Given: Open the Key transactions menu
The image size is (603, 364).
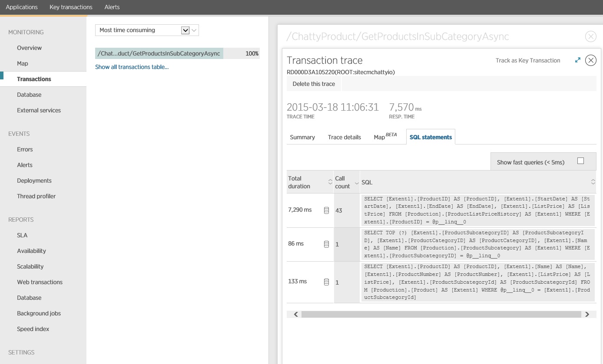Looking at the screenshot, I should click(71, 7).
